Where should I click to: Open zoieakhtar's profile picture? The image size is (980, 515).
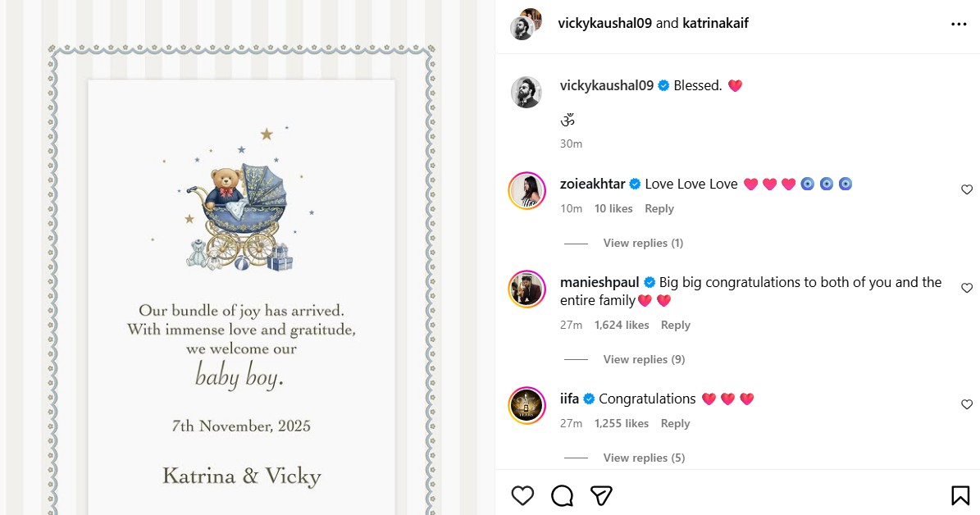pos(526,191)
